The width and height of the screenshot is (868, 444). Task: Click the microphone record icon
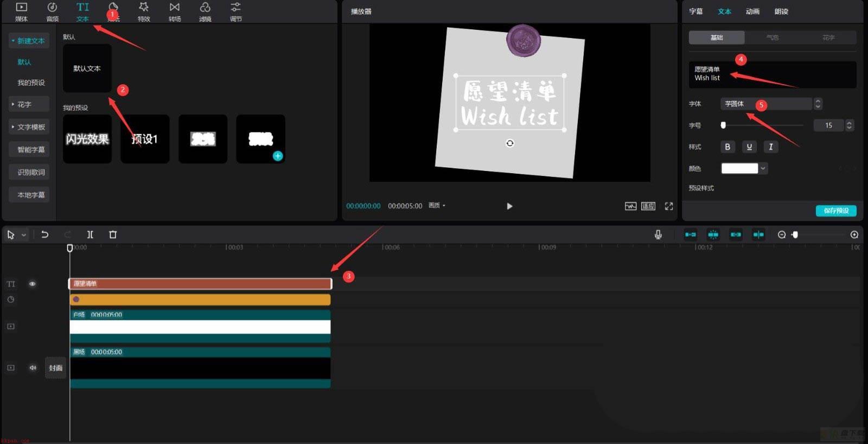click(658, 234)
